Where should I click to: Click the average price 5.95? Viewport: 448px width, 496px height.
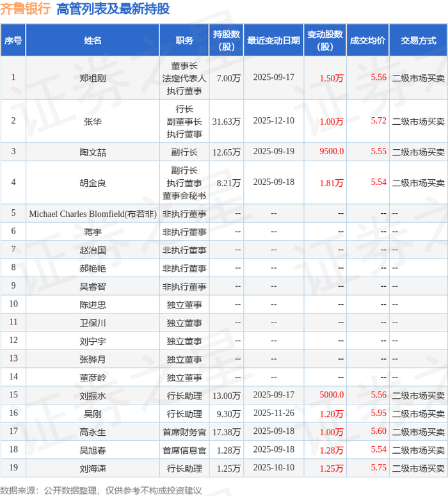(378, 413)
